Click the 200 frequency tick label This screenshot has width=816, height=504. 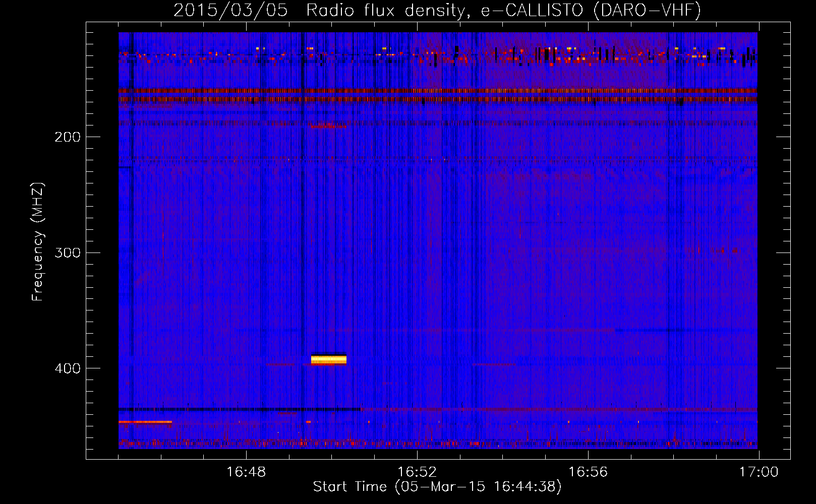tap(68, 137)
